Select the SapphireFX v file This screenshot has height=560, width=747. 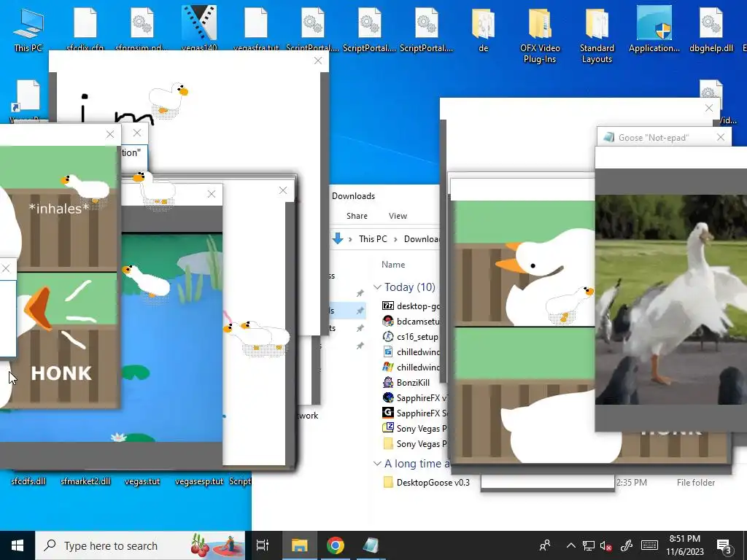[415, 397]
